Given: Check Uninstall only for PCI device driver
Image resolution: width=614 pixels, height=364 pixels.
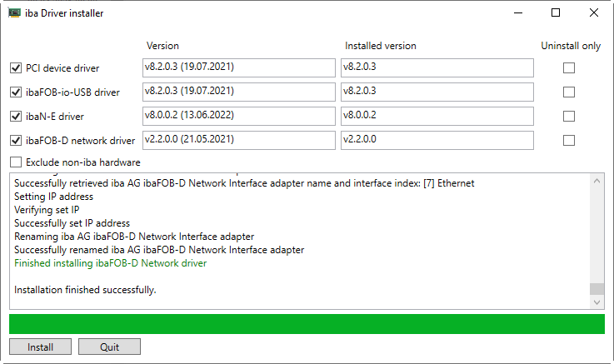Looking at the screenshot, I should 569,68.
